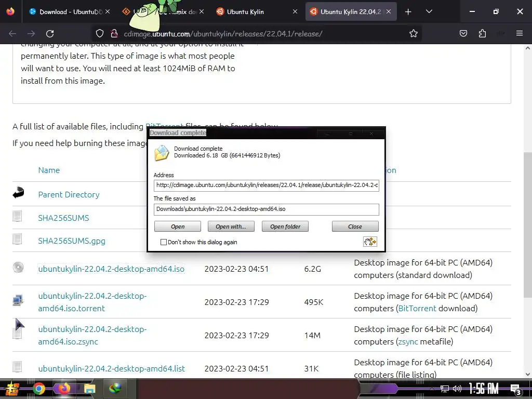This screenshot has width=532, height=399.
Task: Click the hand drag-and-drop icon in dialog
Action: click(370, 242)
